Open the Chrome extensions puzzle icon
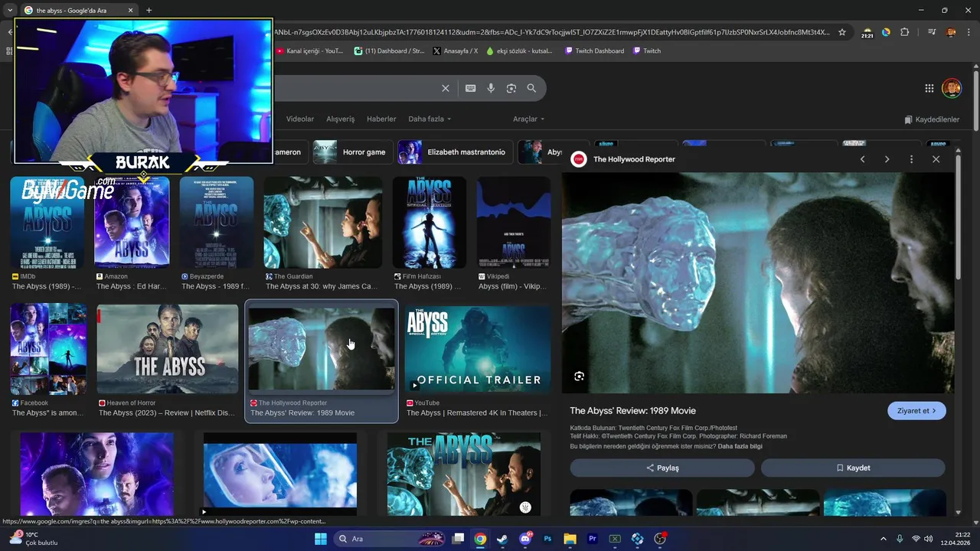The image size is (980, 551). pyautogui.click(x=905, y=32)
